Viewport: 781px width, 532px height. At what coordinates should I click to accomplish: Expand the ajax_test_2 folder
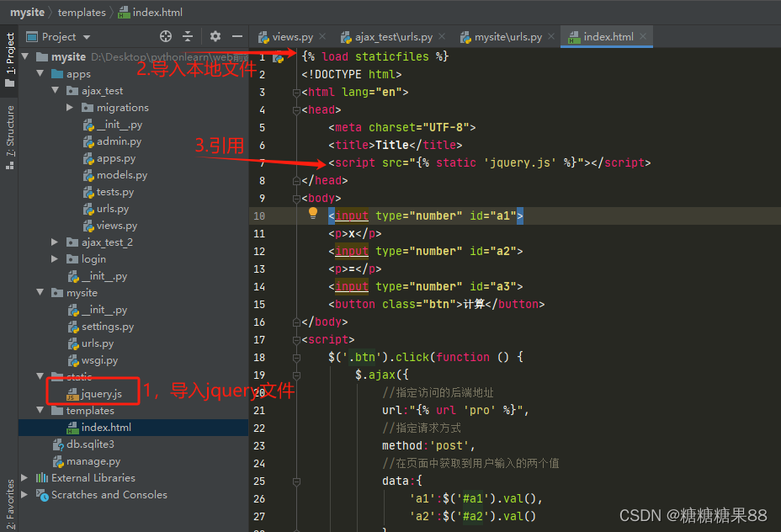click(55, 242)
